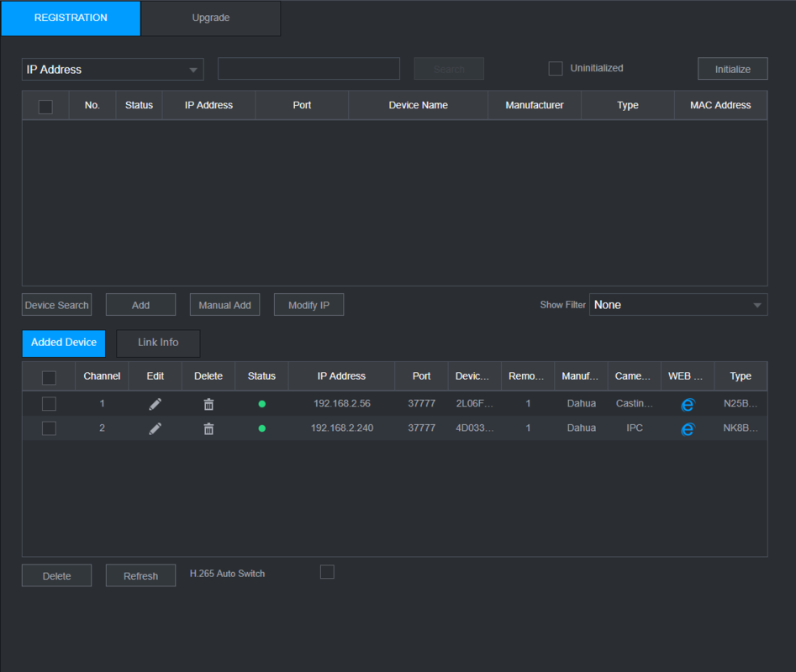Click the search text input field
This screenshot has height=672, width=796.
coord(308,69)
